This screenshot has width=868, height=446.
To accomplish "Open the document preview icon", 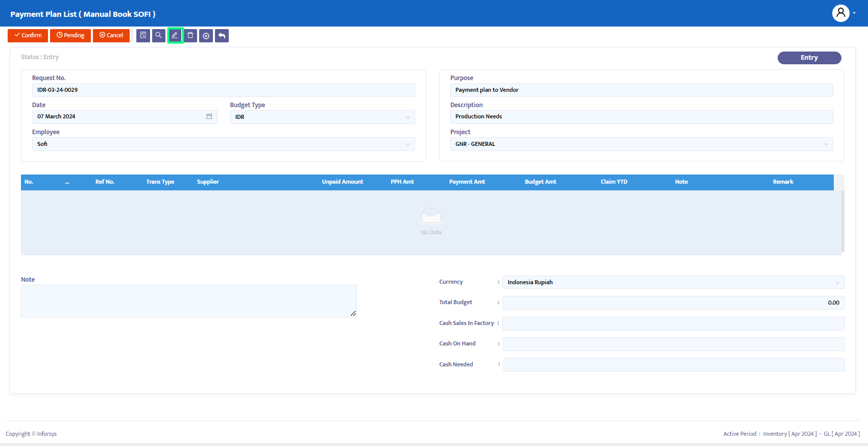I will pyautogui.click(x=143, y=36).
